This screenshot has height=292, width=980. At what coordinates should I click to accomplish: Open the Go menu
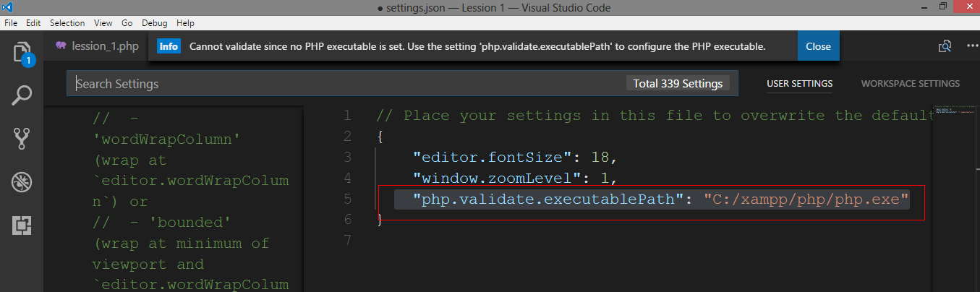coord(127,23)
